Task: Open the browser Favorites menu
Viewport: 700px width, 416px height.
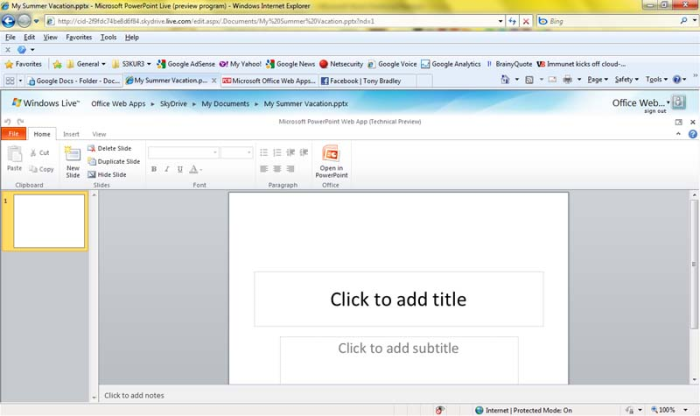Action: point(79,37)
